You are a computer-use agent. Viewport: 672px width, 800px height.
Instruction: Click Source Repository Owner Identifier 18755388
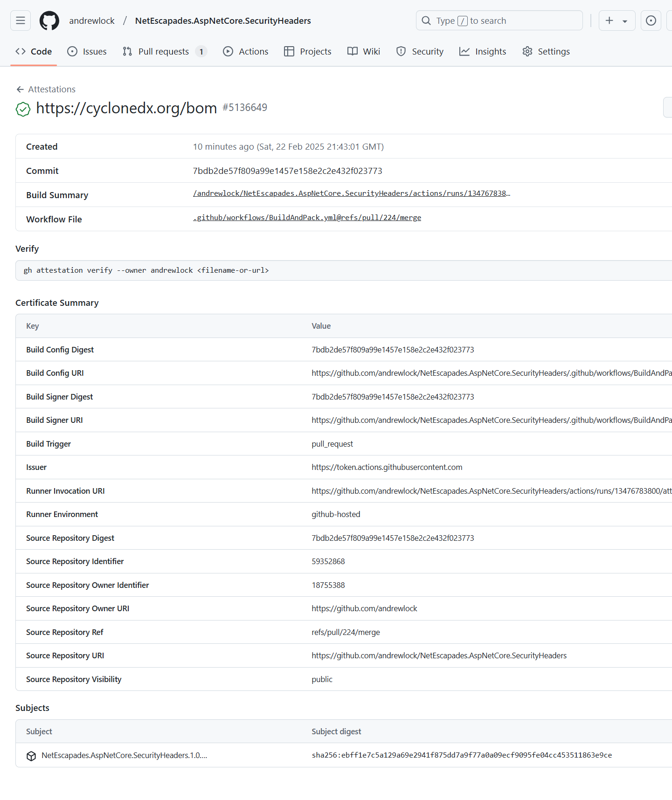coord(328,585)
